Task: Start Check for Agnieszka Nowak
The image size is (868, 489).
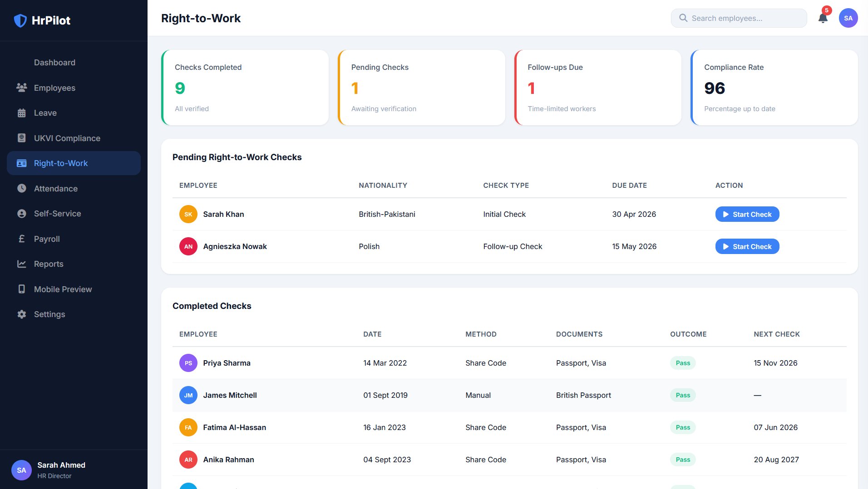Action: coord(747,246)
